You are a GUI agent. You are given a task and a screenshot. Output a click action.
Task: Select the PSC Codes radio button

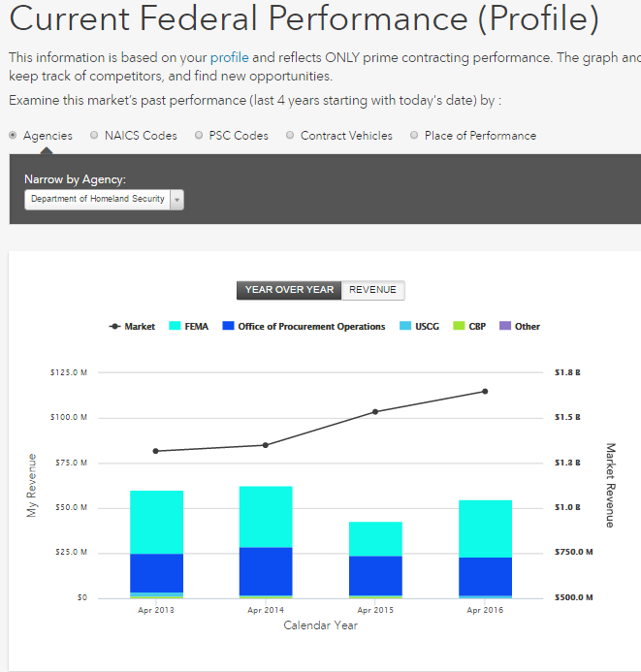tap(199, 136)
